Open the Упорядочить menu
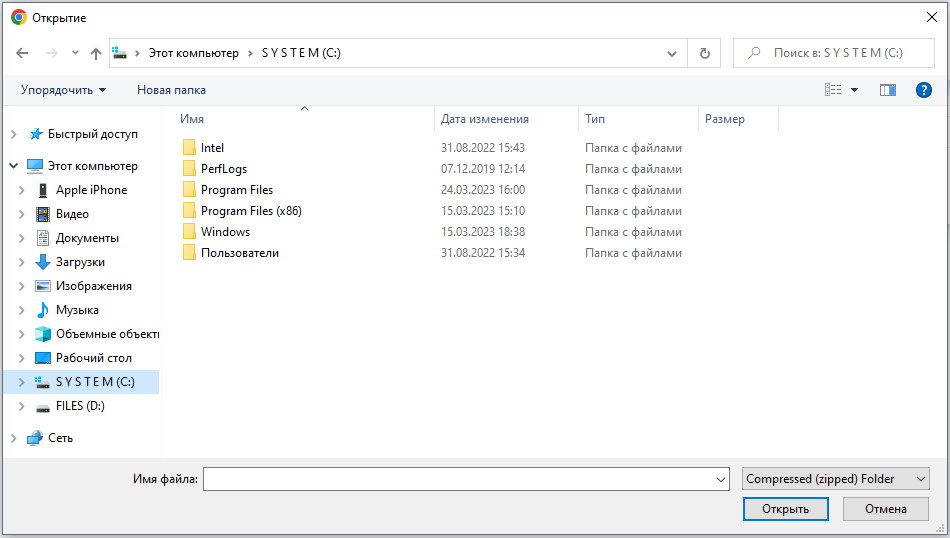Image resolution: width=950 pixels, height=538 pixels. click(x=63, y=90)
